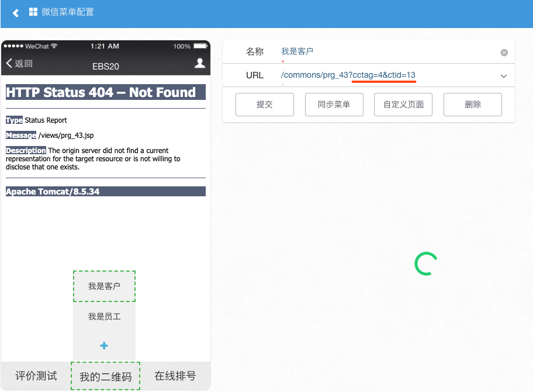Open the 在线排号 bottom menu tab
The height and width of the screenshot is (392, 533).
click(175, 376)
